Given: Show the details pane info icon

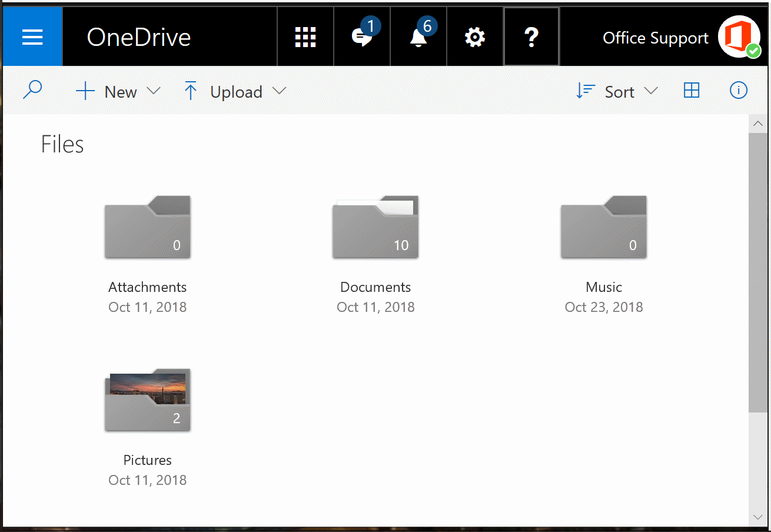Looking at the screenshot, I should pyautogui.click(x=738, y=90).
